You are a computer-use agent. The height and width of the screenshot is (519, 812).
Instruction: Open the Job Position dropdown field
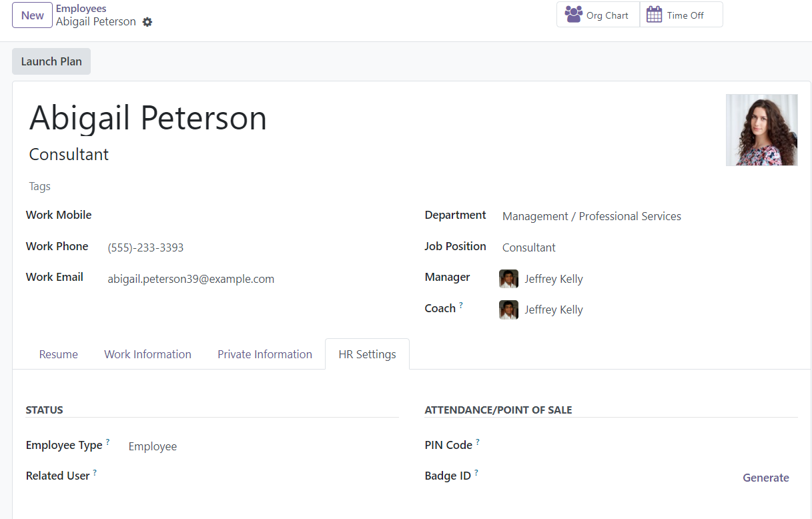641,247
